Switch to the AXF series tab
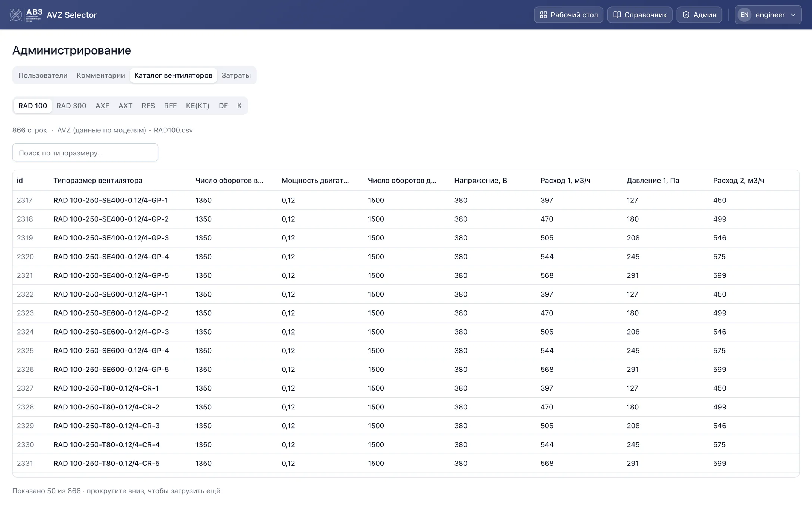Image resolution: width=812 pixels, height=508 pixels. pos(102,106)
